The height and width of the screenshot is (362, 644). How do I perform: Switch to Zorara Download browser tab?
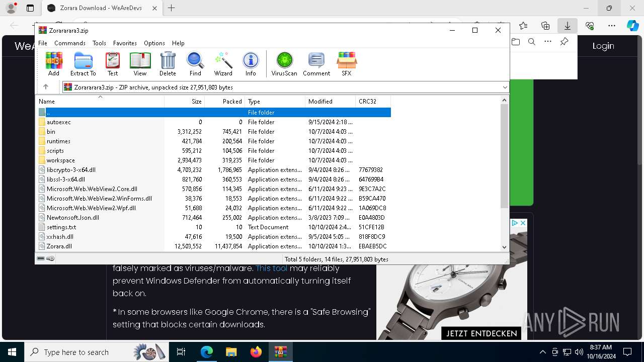pyautogui.click(x=101, y=8)
